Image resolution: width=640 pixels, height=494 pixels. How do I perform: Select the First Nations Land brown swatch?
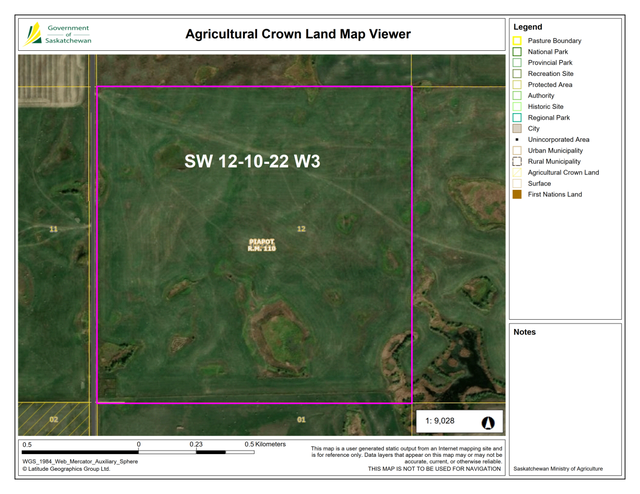point(517,195)
